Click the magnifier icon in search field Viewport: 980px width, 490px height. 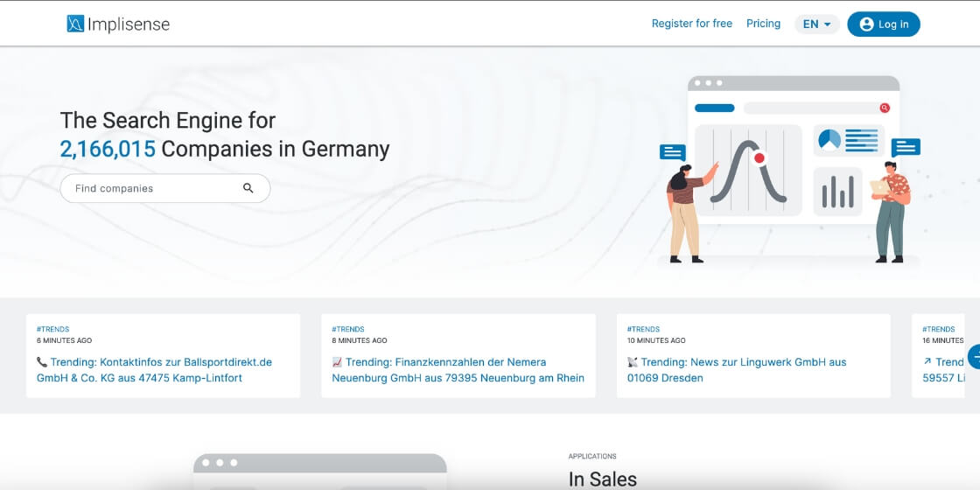(x=248, y=188)
